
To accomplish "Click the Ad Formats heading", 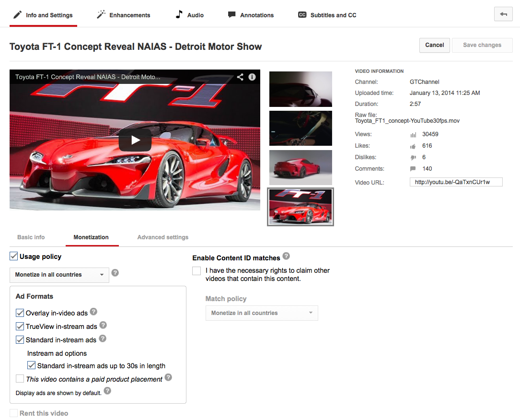I will tap(35, 296).
